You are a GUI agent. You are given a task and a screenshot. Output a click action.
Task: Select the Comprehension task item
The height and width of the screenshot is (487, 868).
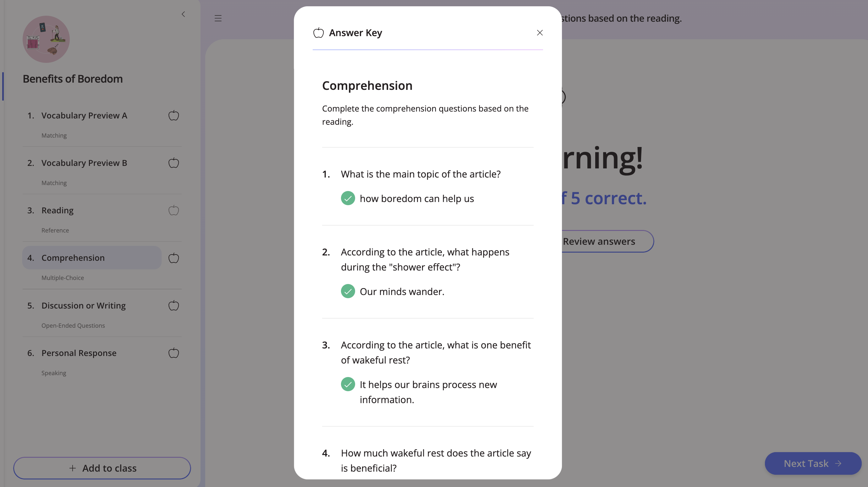coord(92,258)
